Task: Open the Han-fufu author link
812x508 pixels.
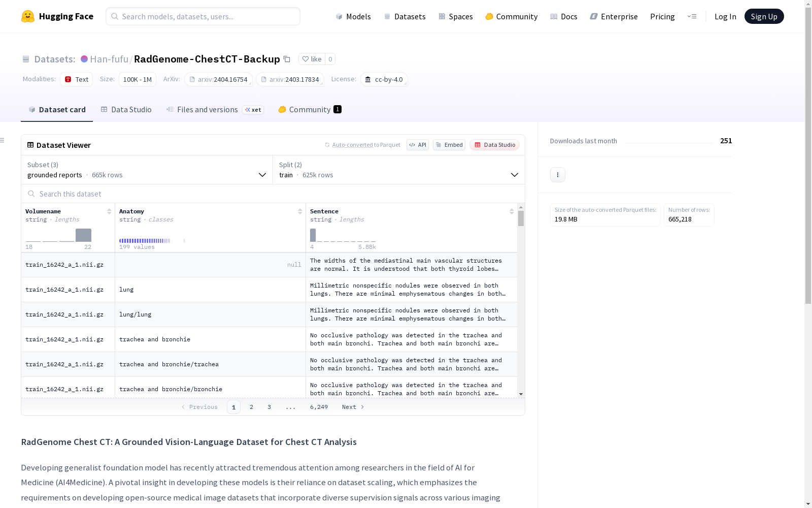Action: pos(109,59)
